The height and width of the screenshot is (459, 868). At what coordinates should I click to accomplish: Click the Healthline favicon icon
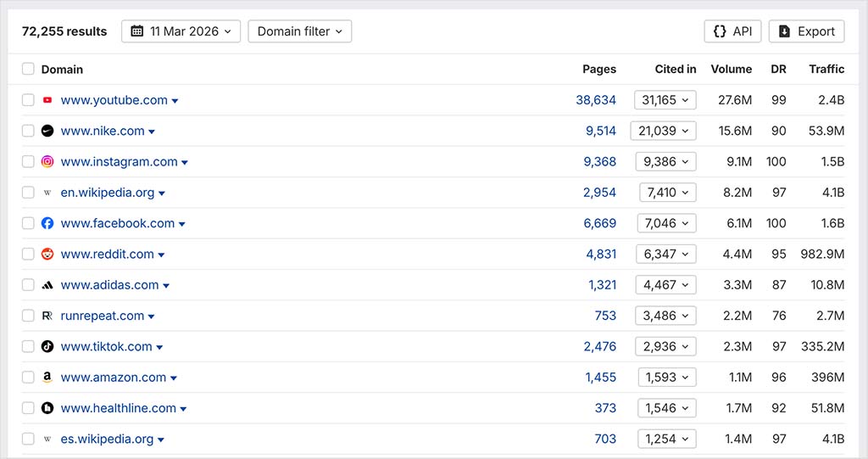47,408
